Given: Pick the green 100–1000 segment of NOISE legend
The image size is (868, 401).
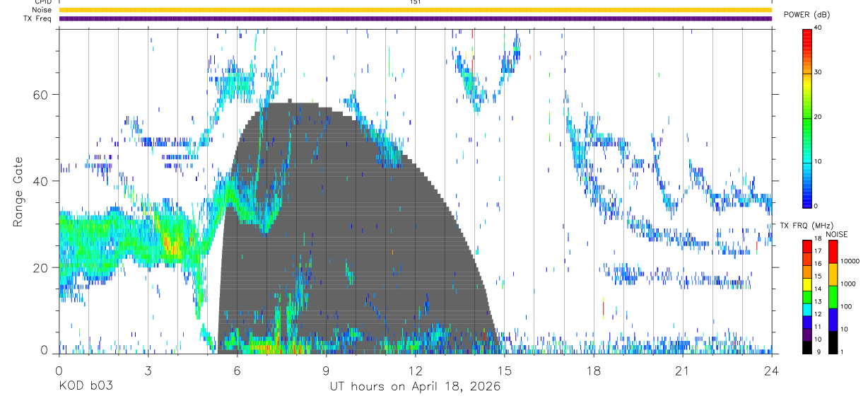Looking at the screenshot, I should 833,296.
